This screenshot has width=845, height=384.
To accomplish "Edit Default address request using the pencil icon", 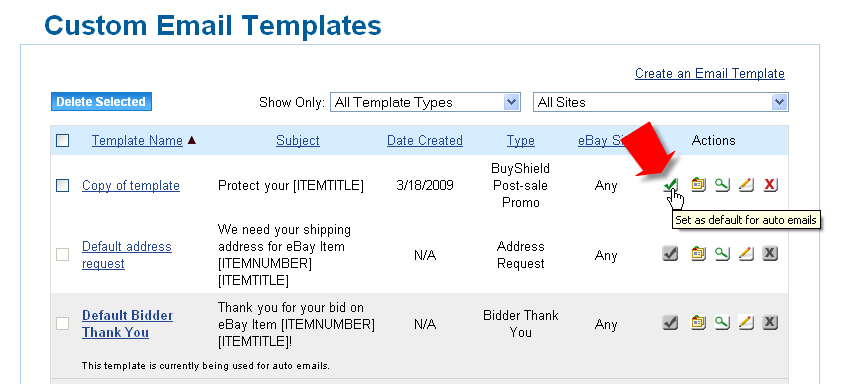I will pyautogui.click(x=746, y=253).
